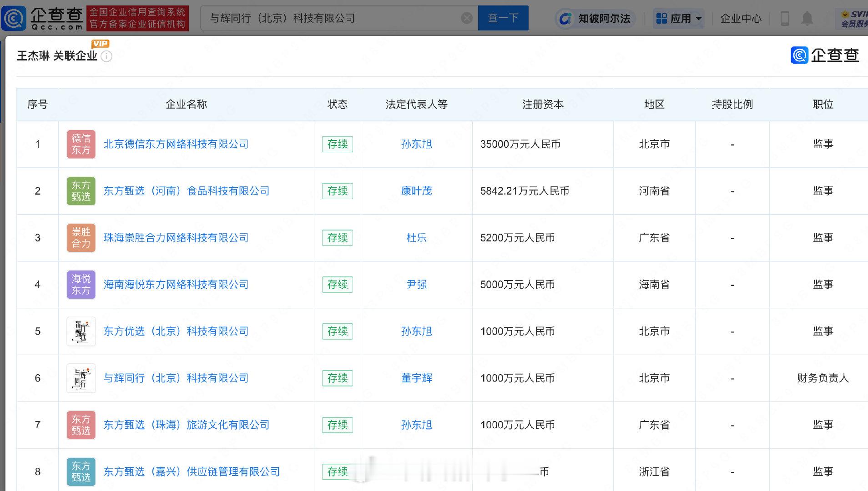Image resolution: width=868 pixels, height=491 pixels.
Task: Open 企业中心 in the header
Action: [741, 19]
